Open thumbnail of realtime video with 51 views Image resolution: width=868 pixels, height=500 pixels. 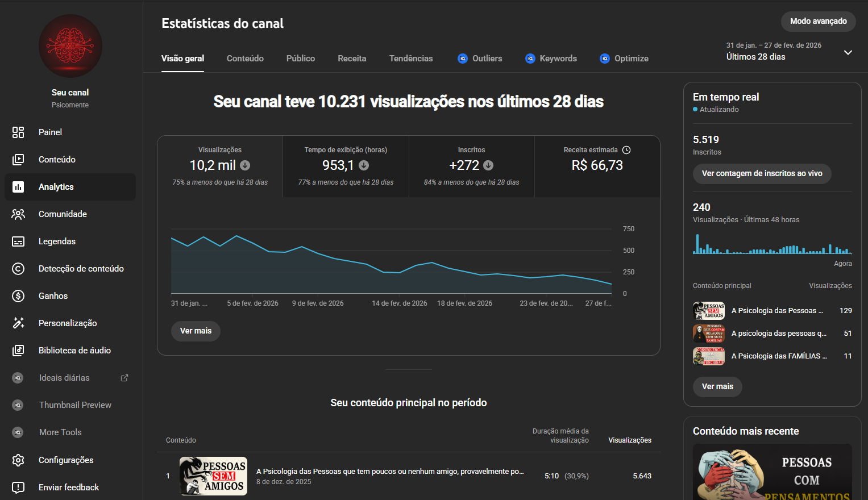[x=709, y=334]
